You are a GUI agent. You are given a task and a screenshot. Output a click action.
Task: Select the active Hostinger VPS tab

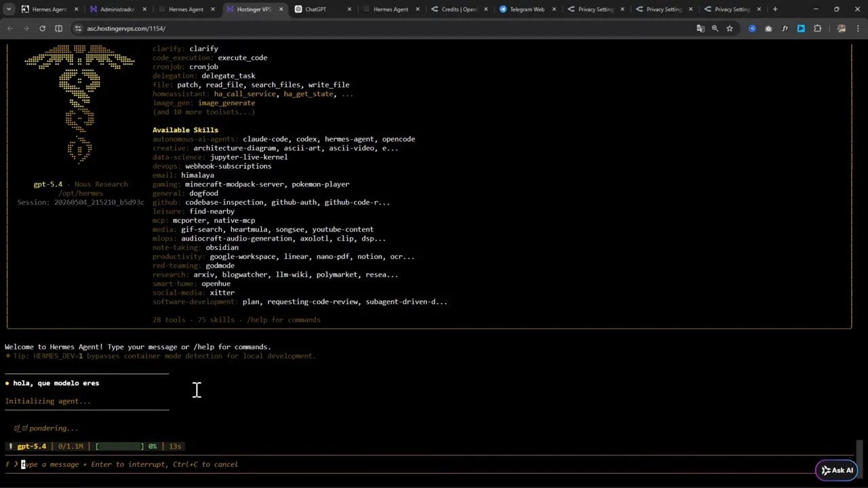click(253, 9)
